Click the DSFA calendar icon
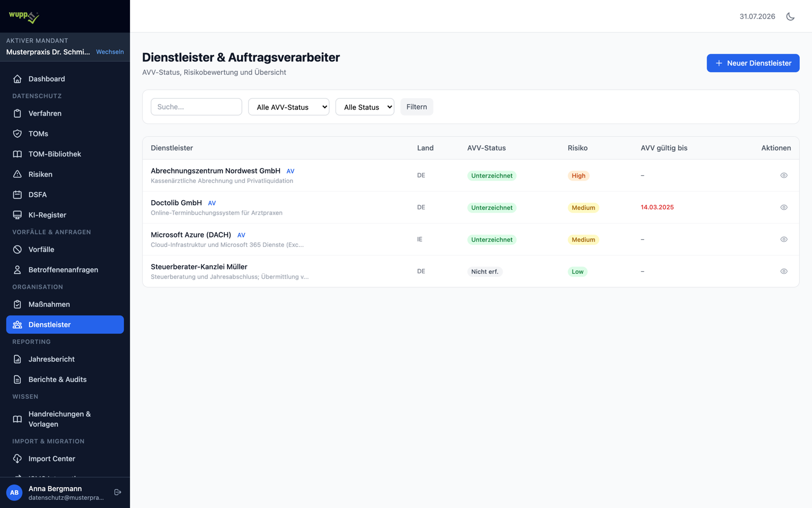Screen dimensions: 812x508 click(17, 195)
